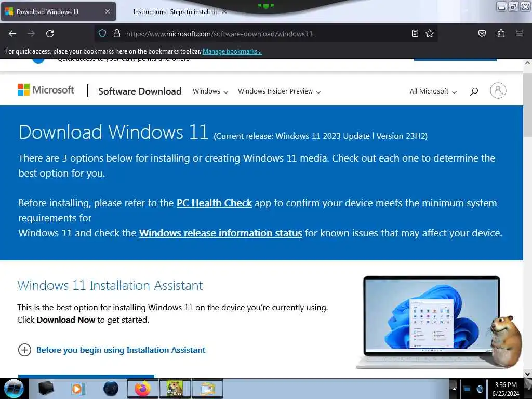The image size is (532, 399).
Task: Switch to the Download Windows 11 tab
Action: click(58, 11)
